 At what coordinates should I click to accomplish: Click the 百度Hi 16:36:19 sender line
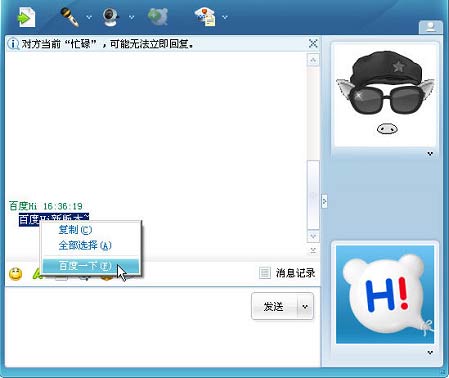click(x=46, y=206)
